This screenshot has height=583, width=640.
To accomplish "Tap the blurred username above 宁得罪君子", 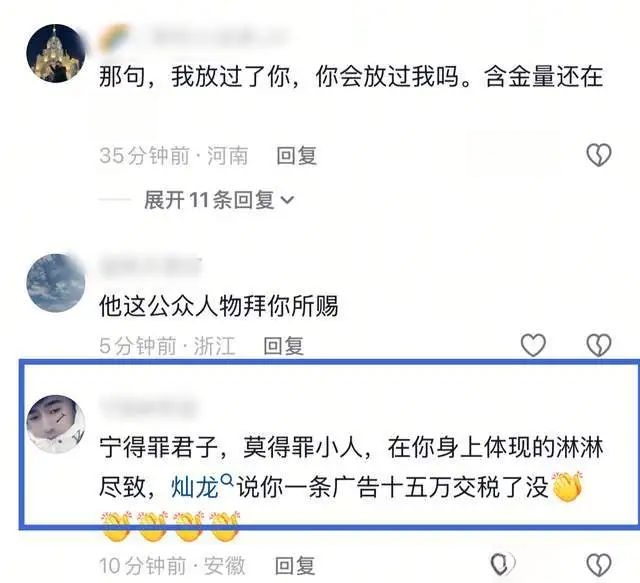I will click(149, 409).
